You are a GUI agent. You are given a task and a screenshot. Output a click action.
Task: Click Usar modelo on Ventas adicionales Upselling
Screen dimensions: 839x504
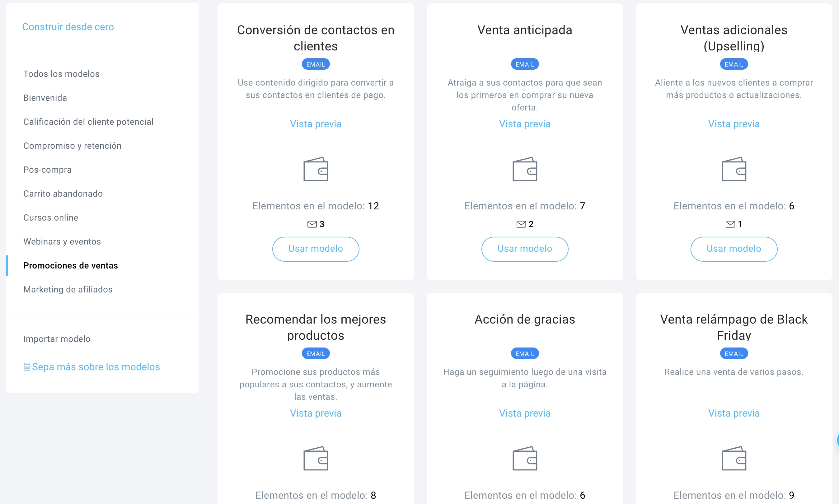[734, 249]
